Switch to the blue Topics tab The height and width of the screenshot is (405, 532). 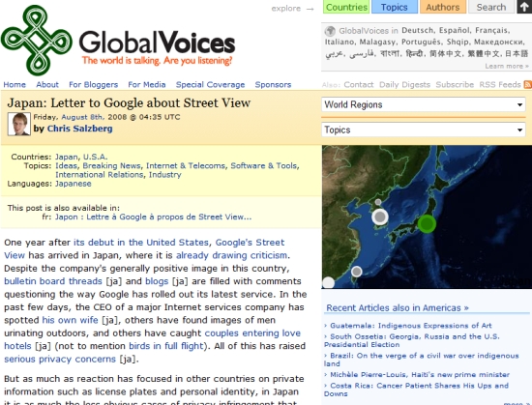click(x=395, y=7)
